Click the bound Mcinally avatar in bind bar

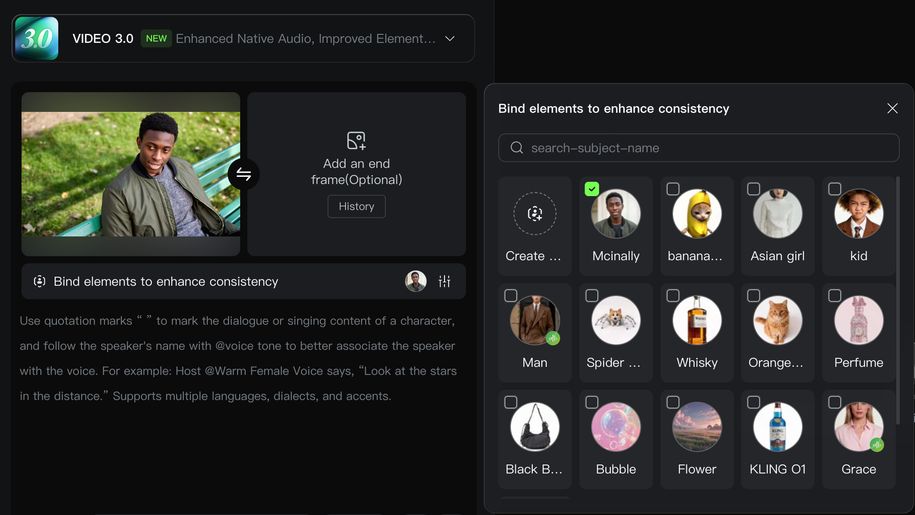click(x=416, y=282)
